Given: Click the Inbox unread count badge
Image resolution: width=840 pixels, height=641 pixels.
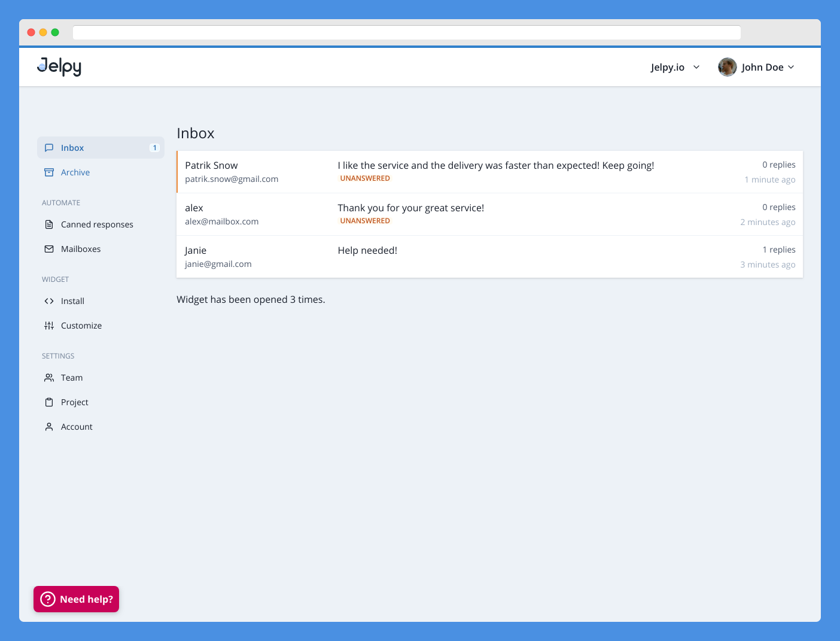Looking at the screenshot, I should coord(154,148).
